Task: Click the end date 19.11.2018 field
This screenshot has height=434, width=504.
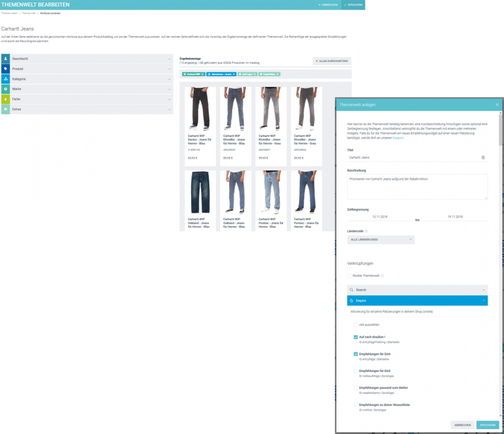Action: point(455,217)
